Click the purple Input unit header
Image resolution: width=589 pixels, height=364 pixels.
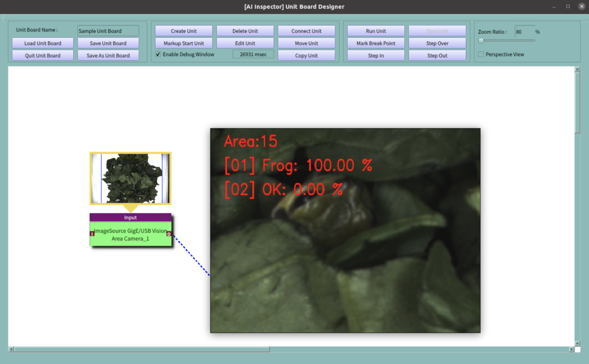click(x=131, y=217)
